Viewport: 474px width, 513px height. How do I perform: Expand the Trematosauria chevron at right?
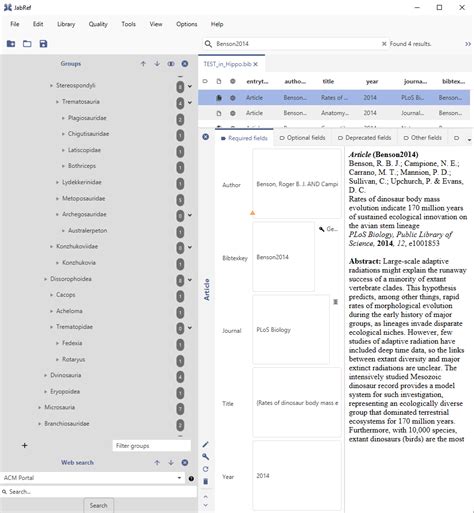[x=190, y=103]
